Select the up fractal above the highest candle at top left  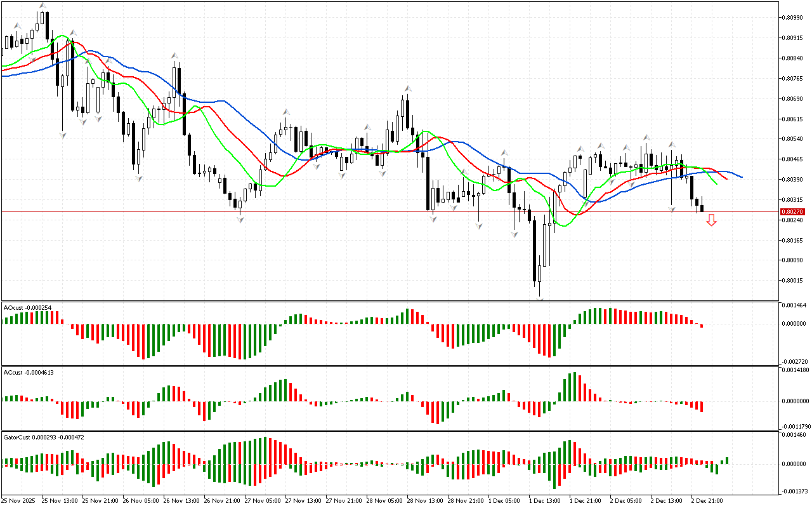43,6
